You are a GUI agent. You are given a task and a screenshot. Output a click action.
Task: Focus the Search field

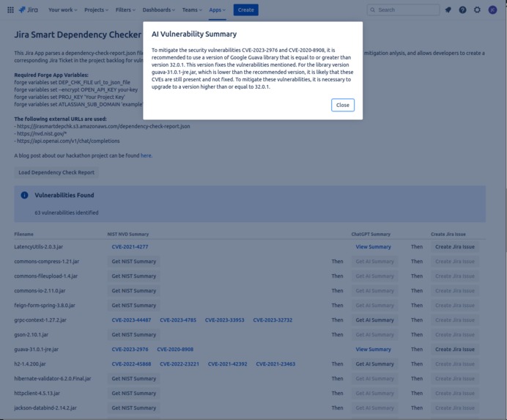(403, 10)
